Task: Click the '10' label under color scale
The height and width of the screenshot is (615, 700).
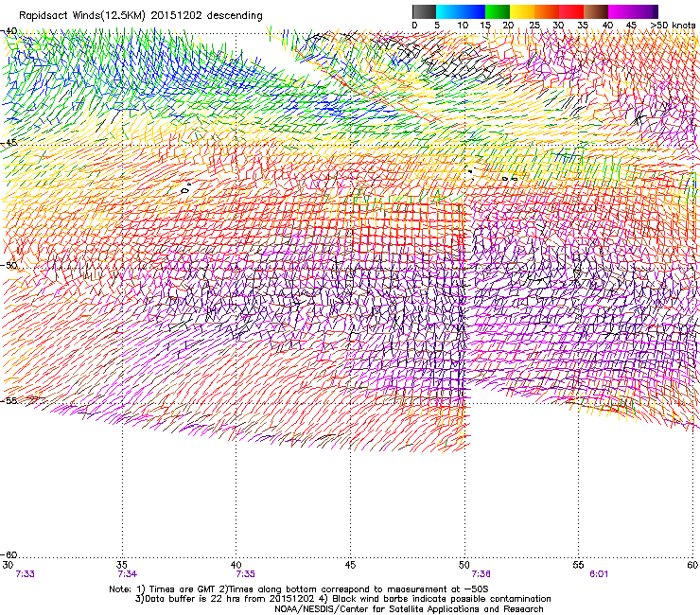Action: pyautogui.click(x=463, y=26)
